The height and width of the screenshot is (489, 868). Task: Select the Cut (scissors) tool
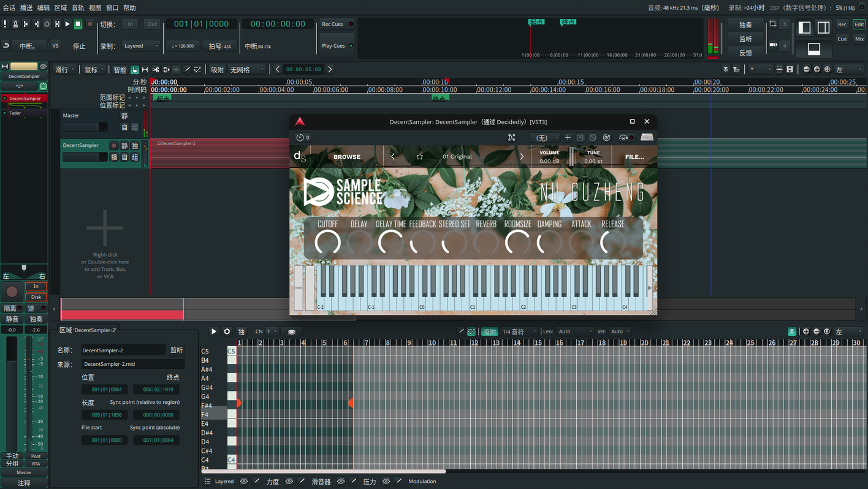[x=156, y=70]
